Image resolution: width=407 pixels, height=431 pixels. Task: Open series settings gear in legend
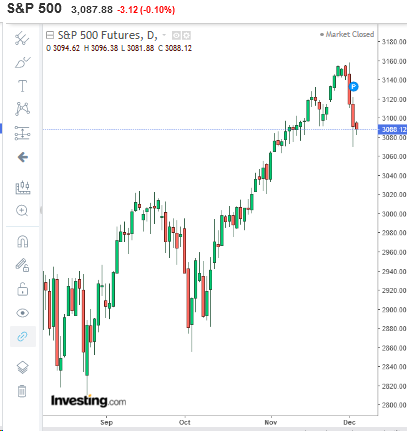[186, 35]
